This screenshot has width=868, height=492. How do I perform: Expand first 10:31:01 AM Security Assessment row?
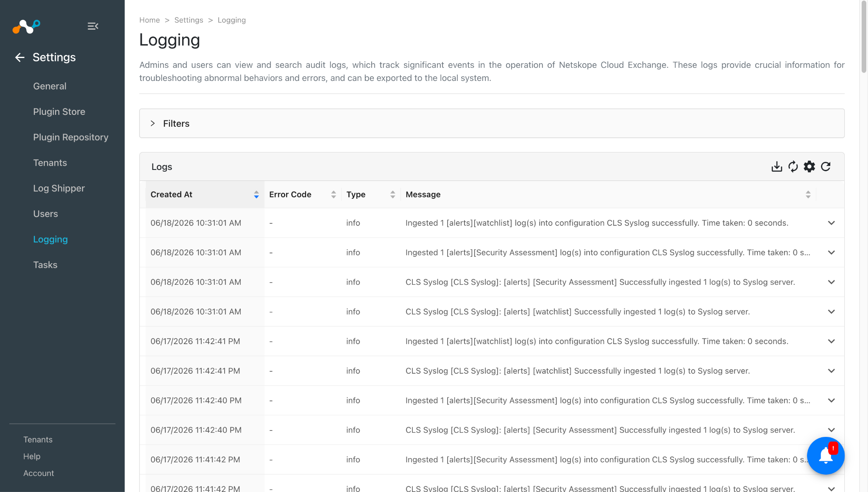point(831,253)
